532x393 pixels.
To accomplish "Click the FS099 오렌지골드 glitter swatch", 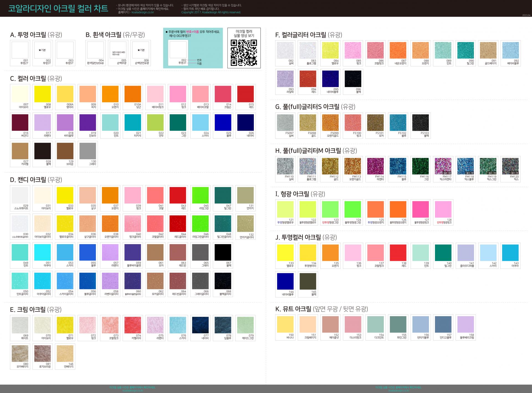I will 330,123.
